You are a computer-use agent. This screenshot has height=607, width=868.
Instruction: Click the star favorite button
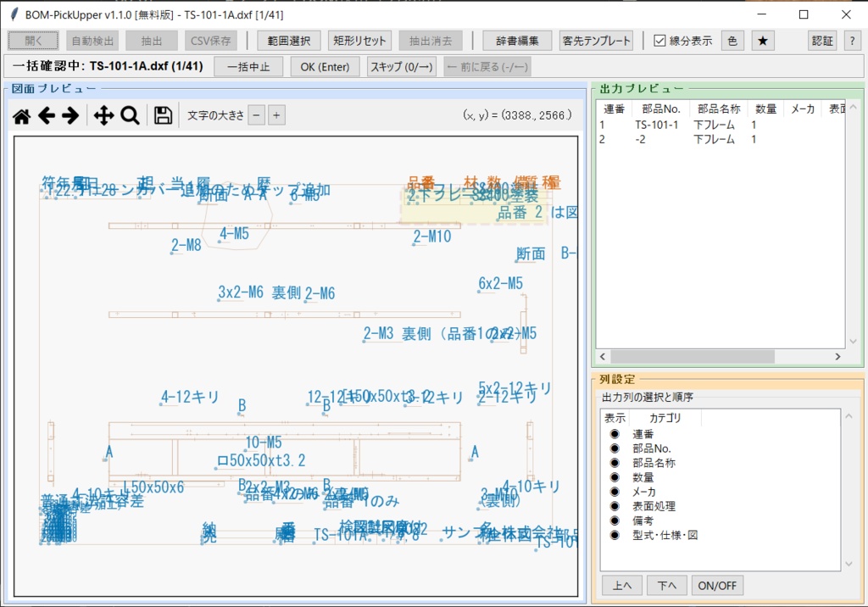point(763,41)
